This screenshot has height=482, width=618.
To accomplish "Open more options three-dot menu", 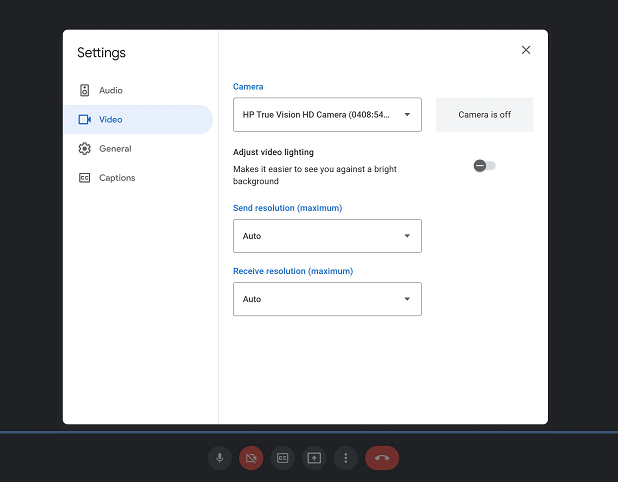I will [346, 458].
